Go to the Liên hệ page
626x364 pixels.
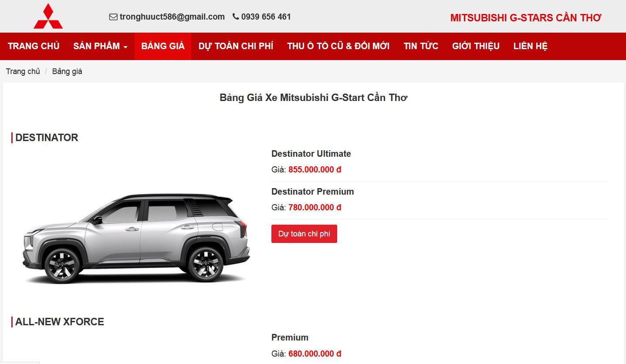tap(530, 46)
